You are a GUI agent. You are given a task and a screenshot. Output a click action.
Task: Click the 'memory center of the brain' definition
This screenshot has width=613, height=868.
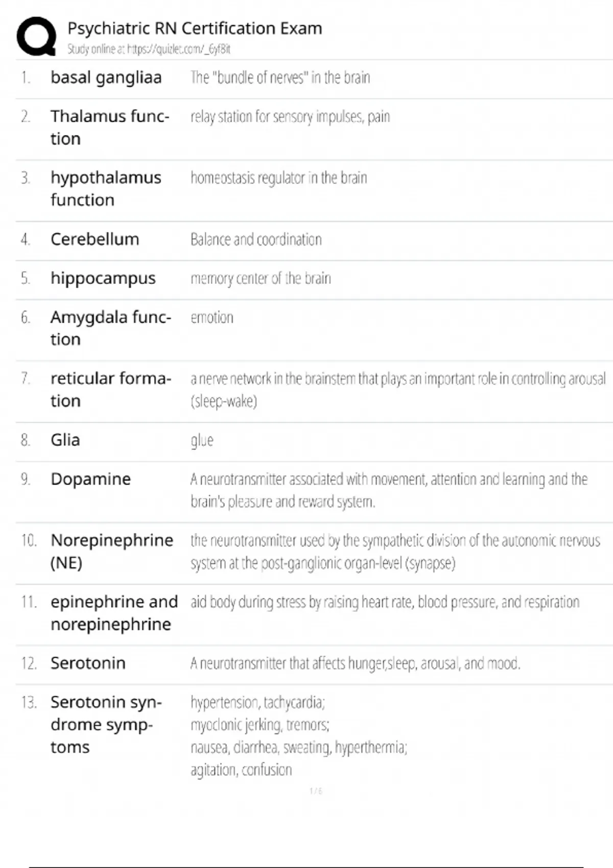tap(261, 279)
